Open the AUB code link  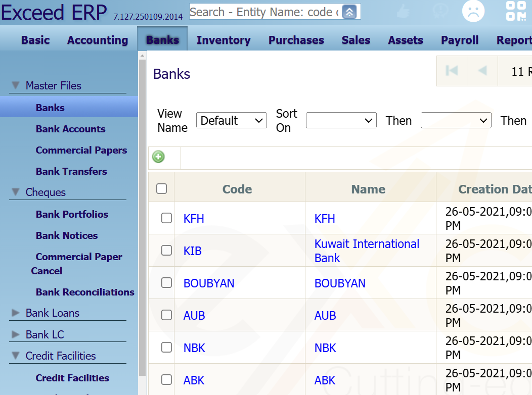pos(194,315)
